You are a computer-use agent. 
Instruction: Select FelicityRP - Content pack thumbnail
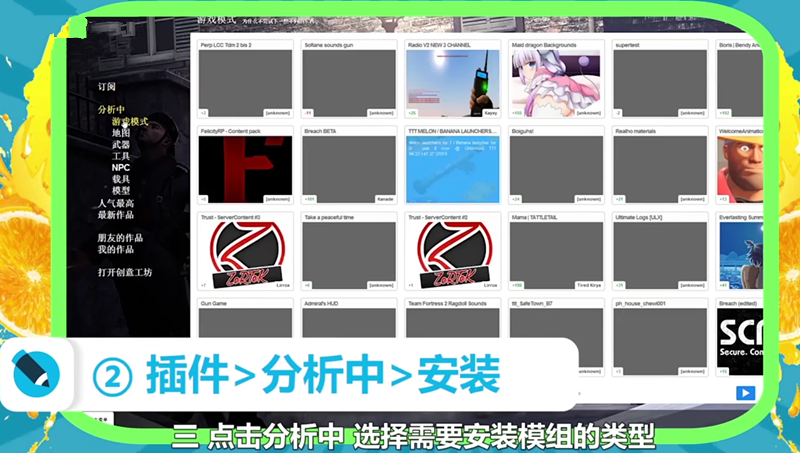click(245, 166)
